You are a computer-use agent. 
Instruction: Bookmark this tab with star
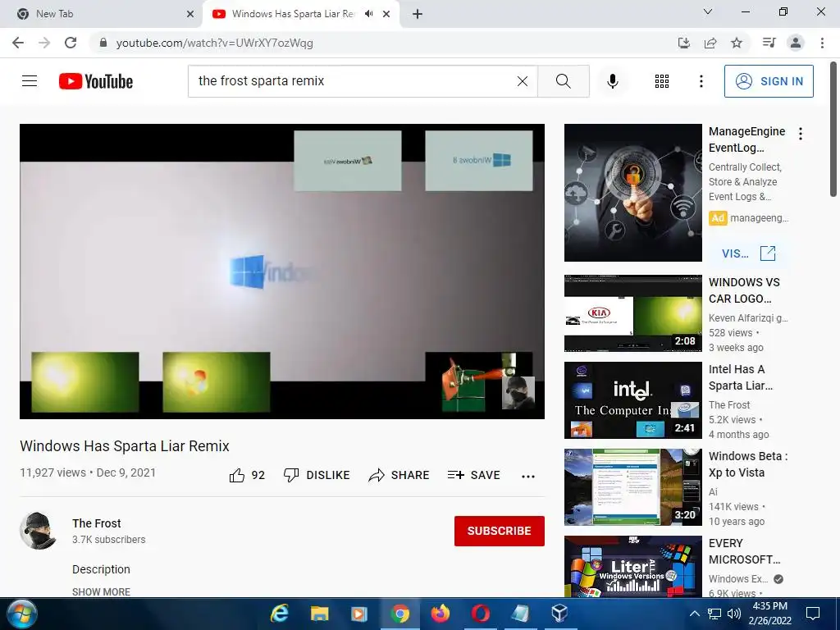pyautogui.click(x=737, y=43)
